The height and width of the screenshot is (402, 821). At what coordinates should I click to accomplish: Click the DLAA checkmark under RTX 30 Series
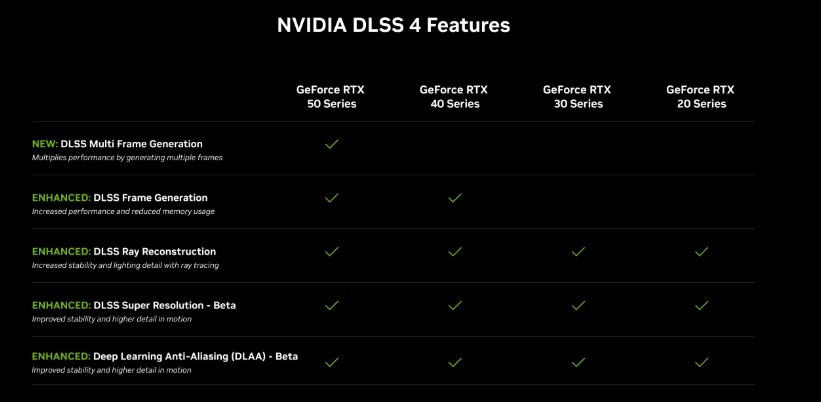tap(578, 362)
